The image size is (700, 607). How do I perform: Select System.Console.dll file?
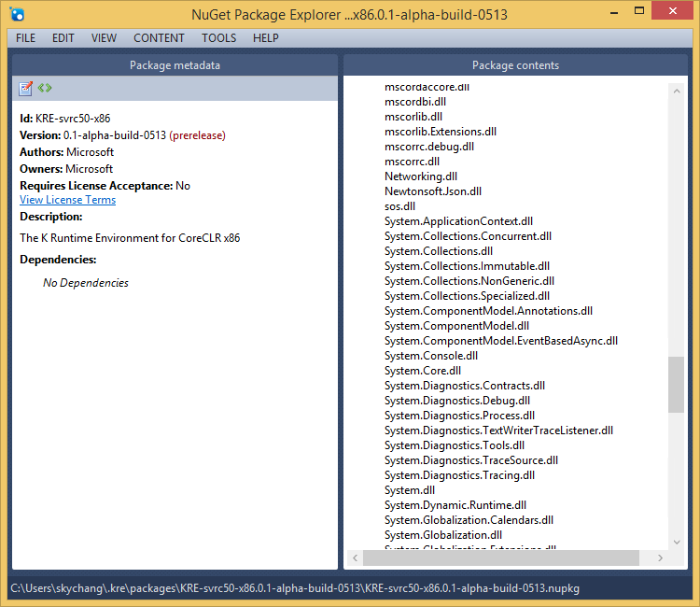coord(431,356)
